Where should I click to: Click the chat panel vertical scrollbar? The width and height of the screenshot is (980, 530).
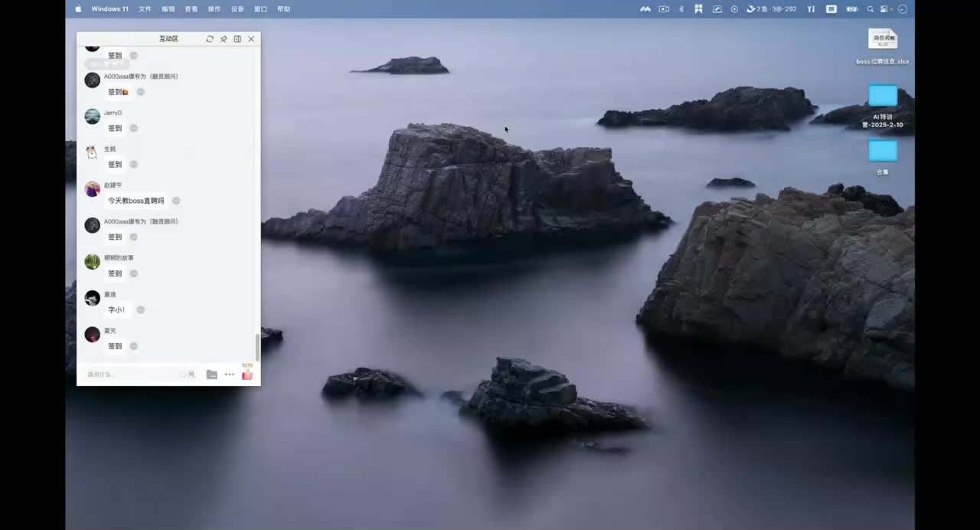[x=257, y=348]
